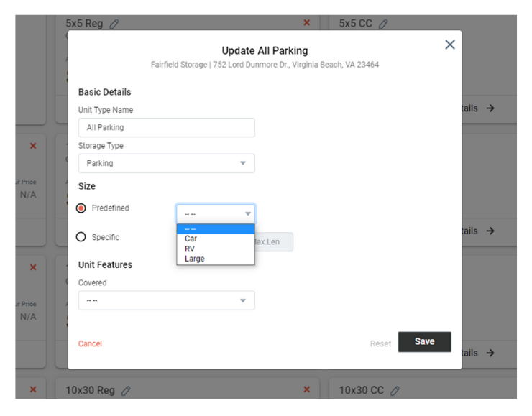The width and height of the screenshot is (532, 416).
Task: Choose Large from the size list
Action: (194, 259)
